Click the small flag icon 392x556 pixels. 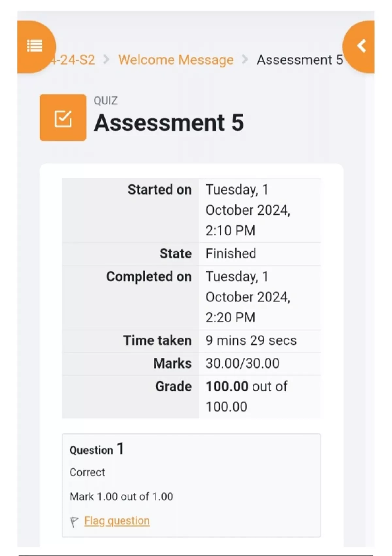coord(74,522)
